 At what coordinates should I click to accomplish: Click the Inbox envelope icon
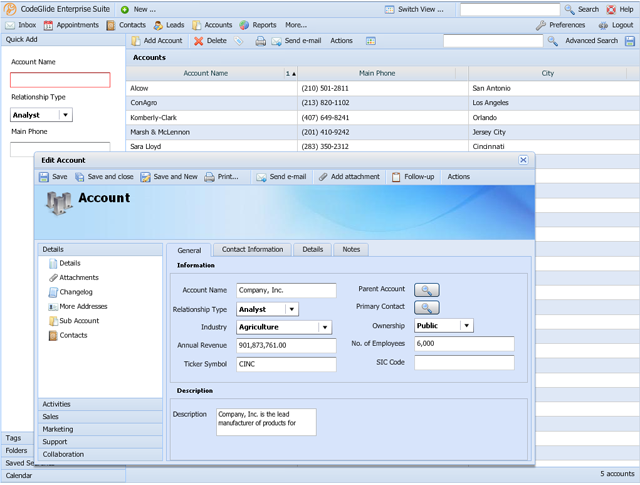10,25
